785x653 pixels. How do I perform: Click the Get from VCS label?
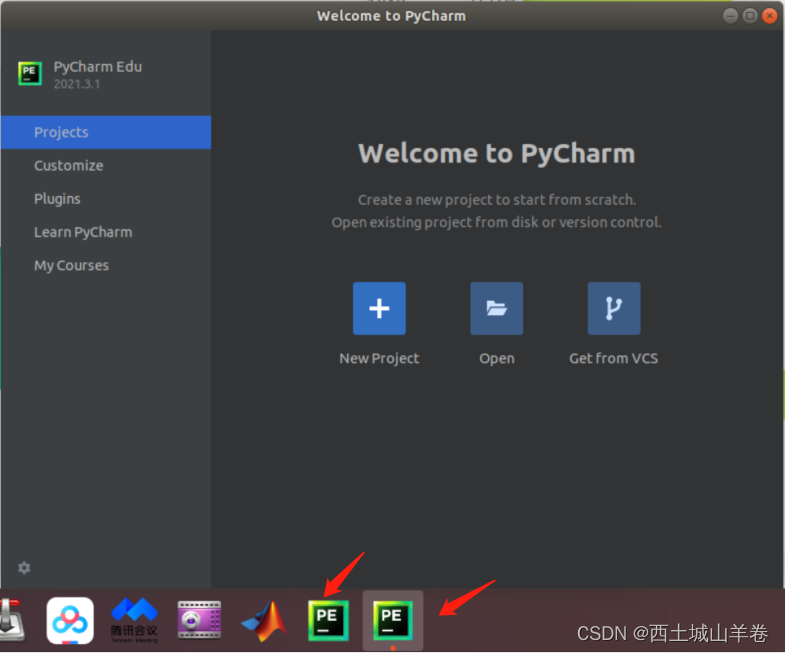613,359
